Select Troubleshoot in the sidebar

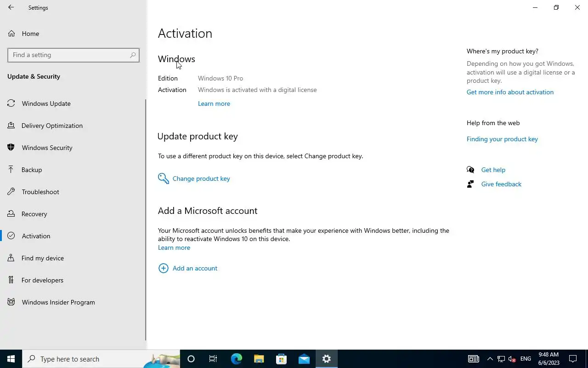[x=73, y=192]
